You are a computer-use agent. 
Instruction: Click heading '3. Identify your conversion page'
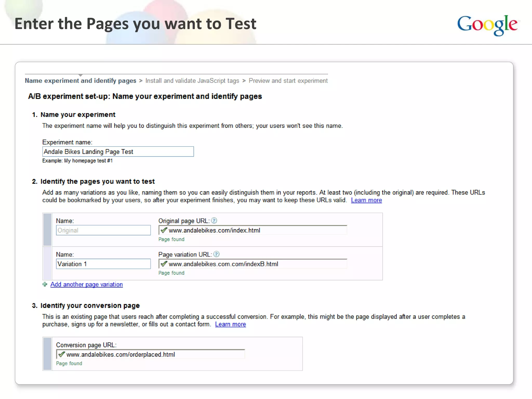(x=86, y=305)
